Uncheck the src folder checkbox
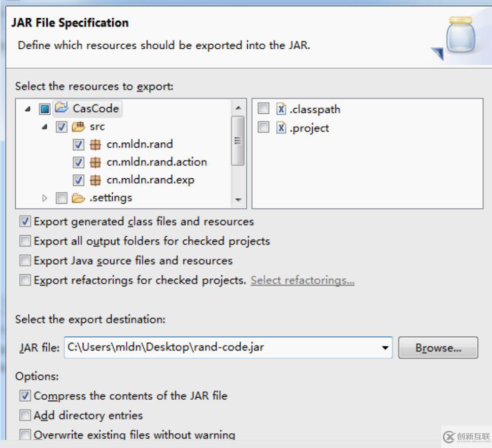 tap(61, 127)
